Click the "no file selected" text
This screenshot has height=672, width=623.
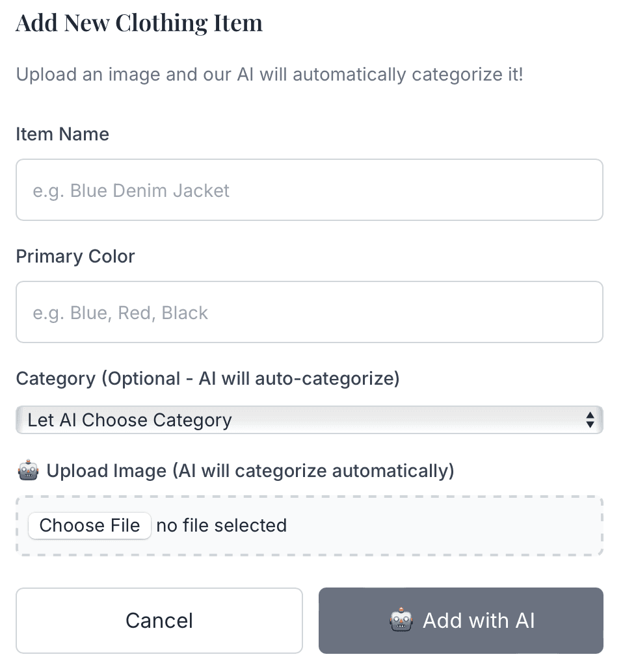click(x=222, y=525)
